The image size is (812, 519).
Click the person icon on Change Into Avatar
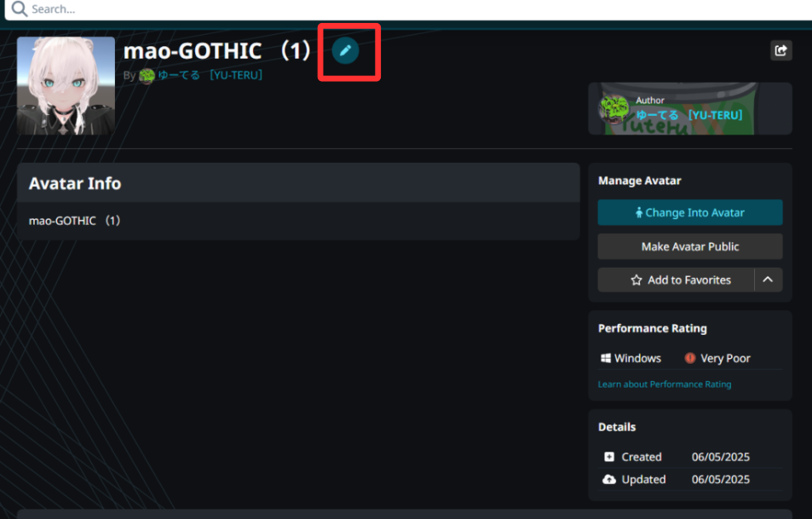point(639,212)
